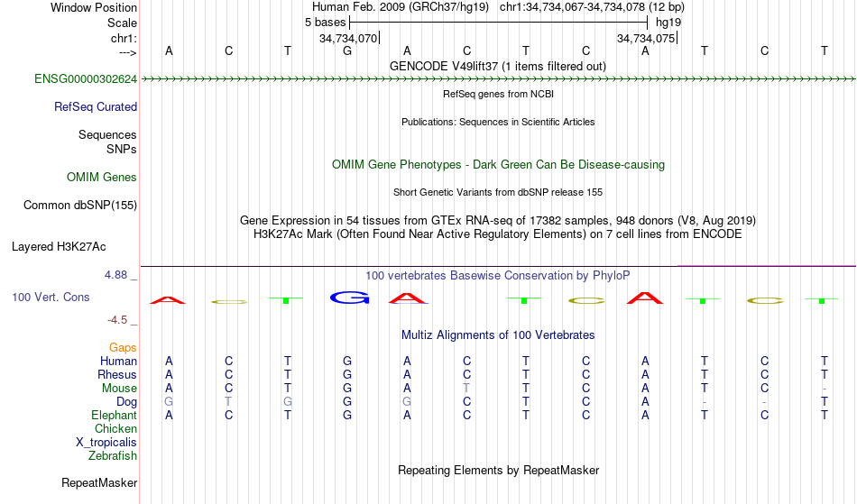This screenshot has height=504, width=857.
Task: Open the RefSeq Curated track label
Action: [95, 107]
